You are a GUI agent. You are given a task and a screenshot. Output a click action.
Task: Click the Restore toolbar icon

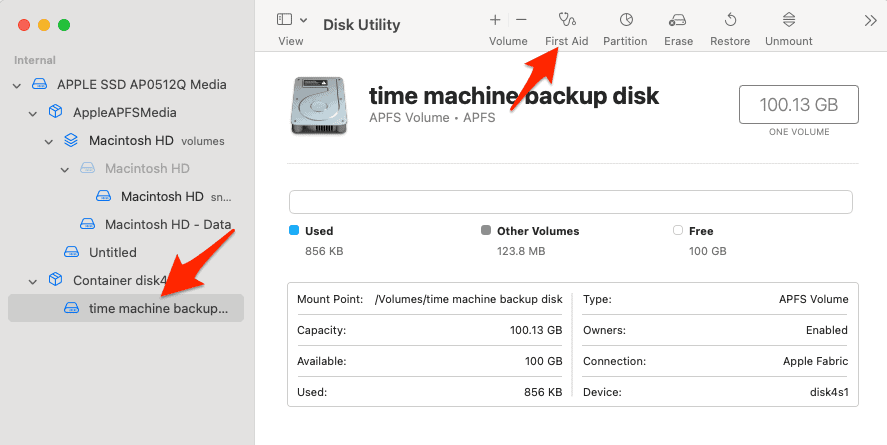(730, 20)
